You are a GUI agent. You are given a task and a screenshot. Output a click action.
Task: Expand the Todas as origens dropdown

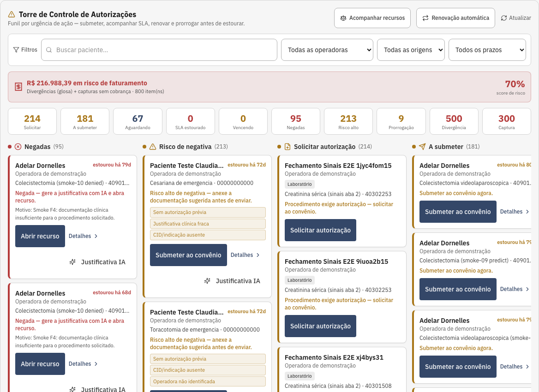pyautogui.click(x=411, y=50)
